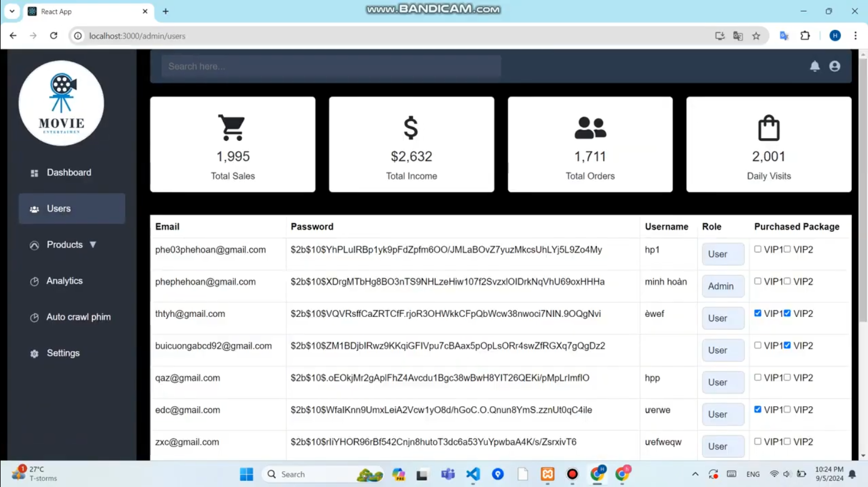Open role dropdown for phe03phehoan@gmail.com
This screenshot has width=868, height=487.
723,254
